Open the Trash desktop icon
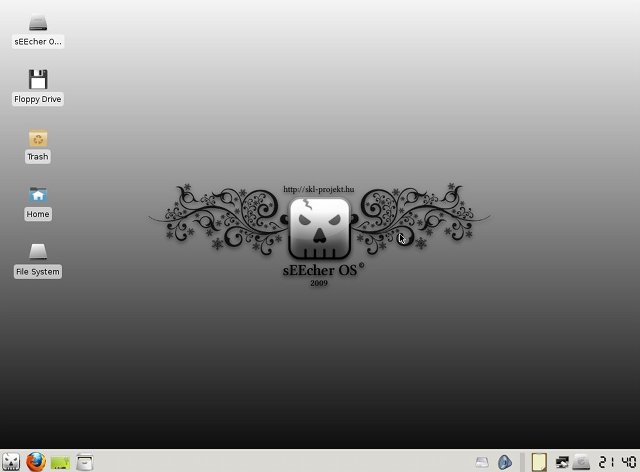640x472 pixels. pyautogui.click(x=38, y=138)
